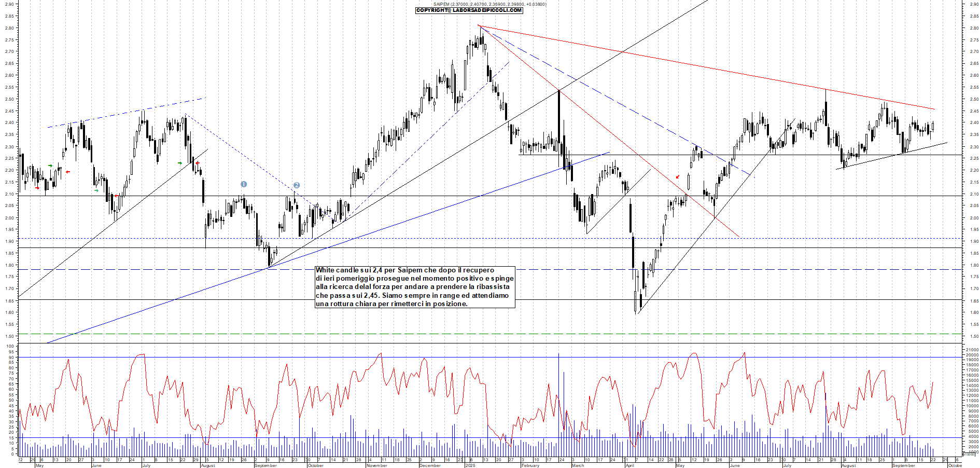This screenshot has width=980, height=468.
Task: Click 2.80 on the right price axis
Action: (974, 28)
